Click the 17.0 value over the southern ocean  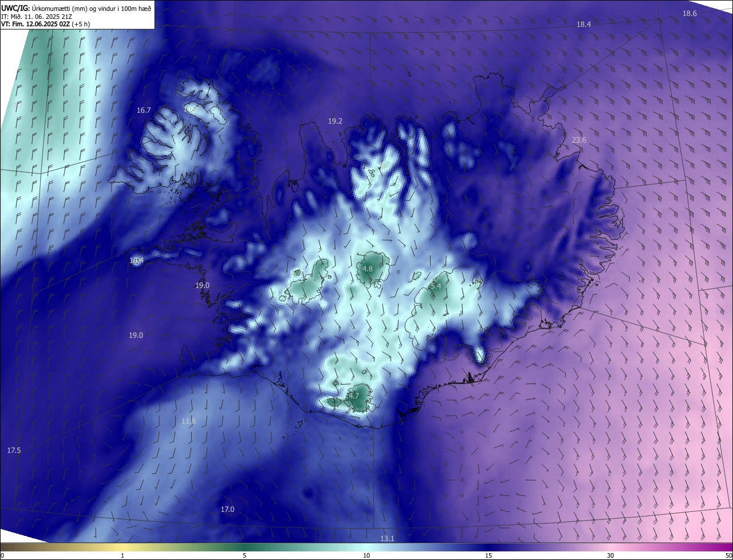coord(227,509)
